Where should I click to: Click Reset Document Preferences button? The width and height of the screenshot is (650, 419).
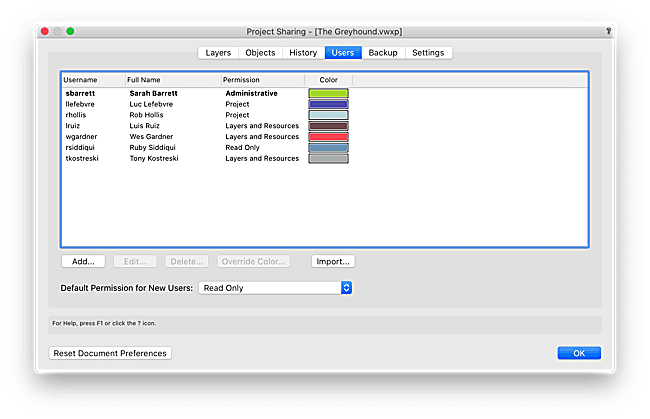click(x=110, y=353)
